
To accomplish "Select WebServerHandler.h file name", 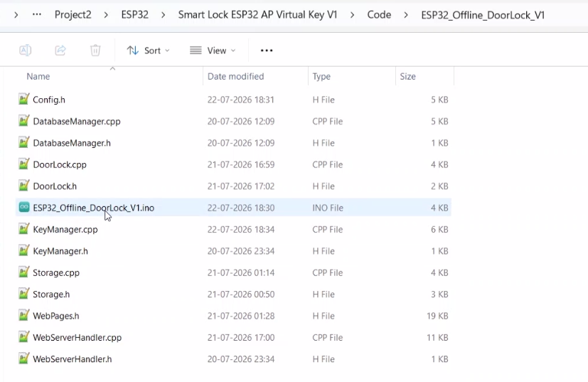I will pyautogui.click(x=73, y=359).
